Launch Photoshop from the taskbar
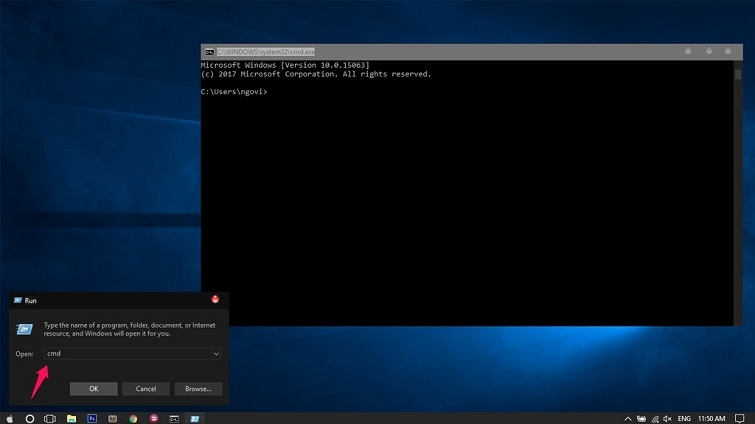Image resolution: width=755 pixels, height=424 pixels. click(92, 417)
